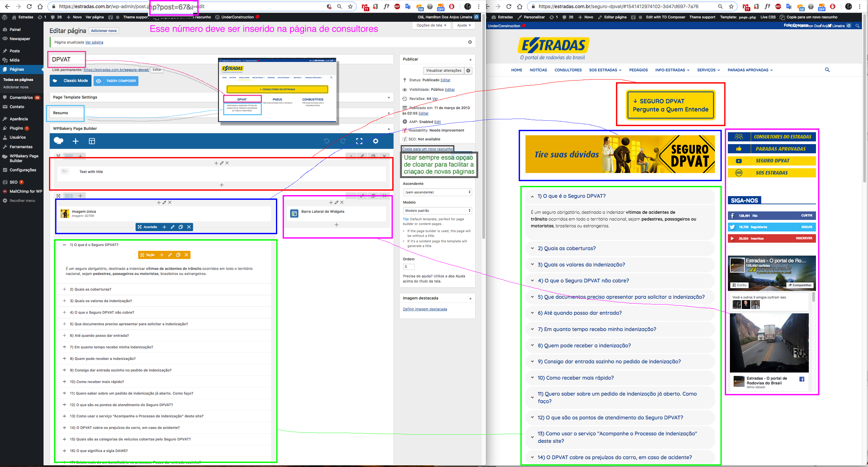This screenshot has width=868, height=467.
Task: Open the Ajuda help dropdown
Action: [464, 25]
